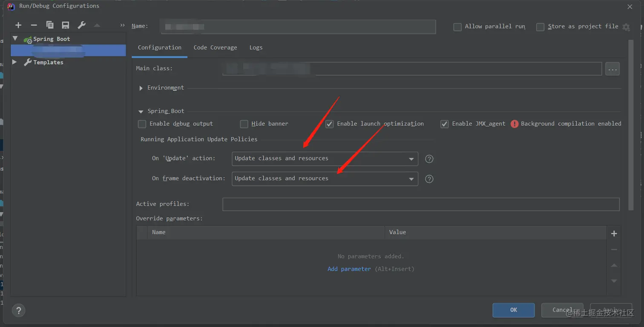Click the Value column header in Override parameters
Screen dimensions: 644x327
coord(495,232)
